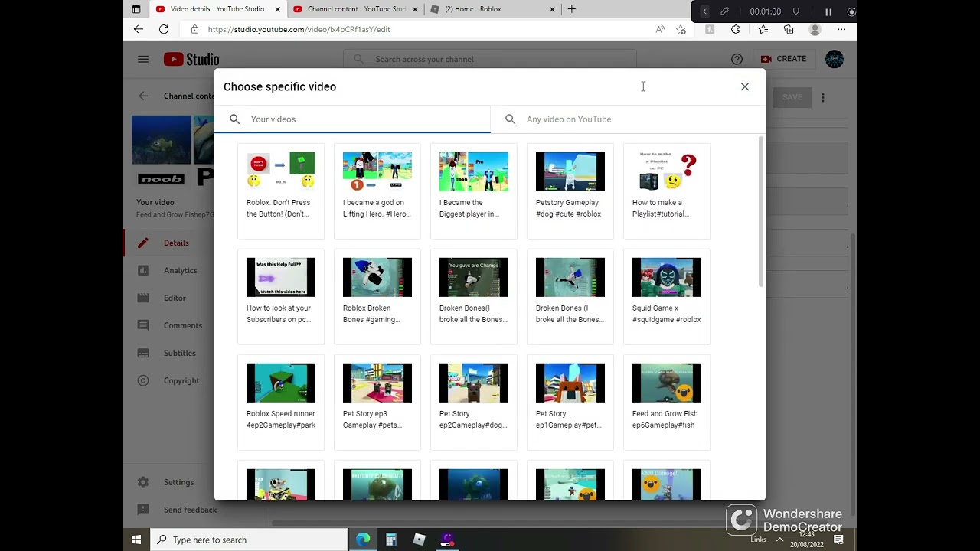Close the Channel content browser tab
This screenshot has width=980, height=551.
pos(416,9)
